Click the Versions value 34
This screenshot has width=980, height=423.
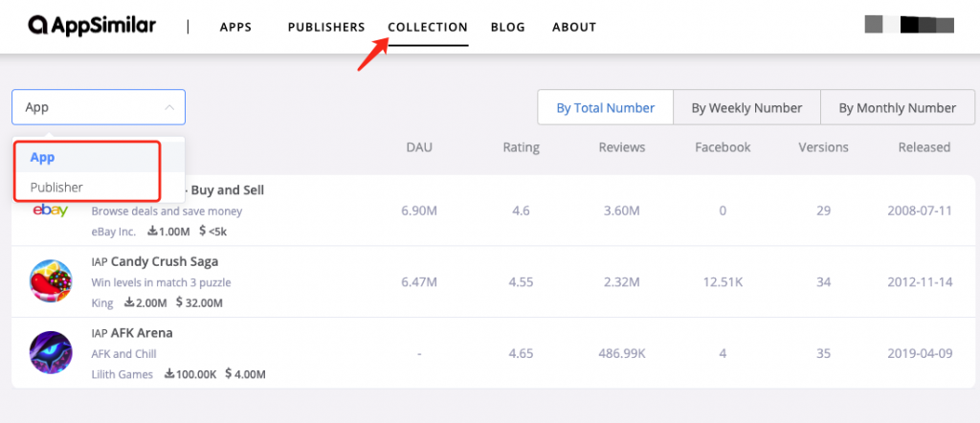(x=823, y=281)
